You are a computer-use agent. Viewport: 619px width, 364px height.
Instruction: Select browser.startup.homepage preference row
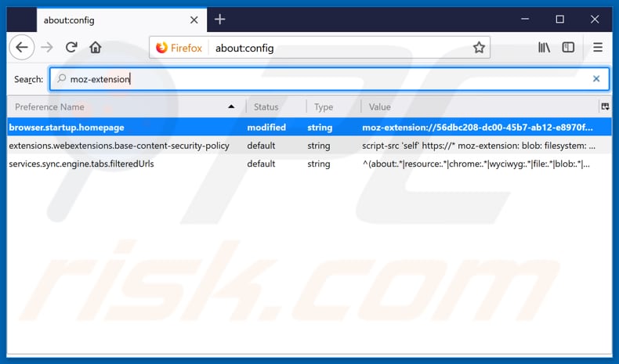click(x=309, y=128)
